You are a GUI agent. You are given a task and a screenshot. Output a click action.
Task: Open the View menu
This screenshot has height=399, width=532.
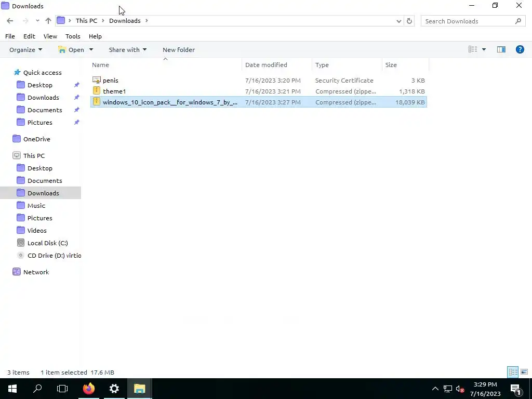tap(50, 36)
